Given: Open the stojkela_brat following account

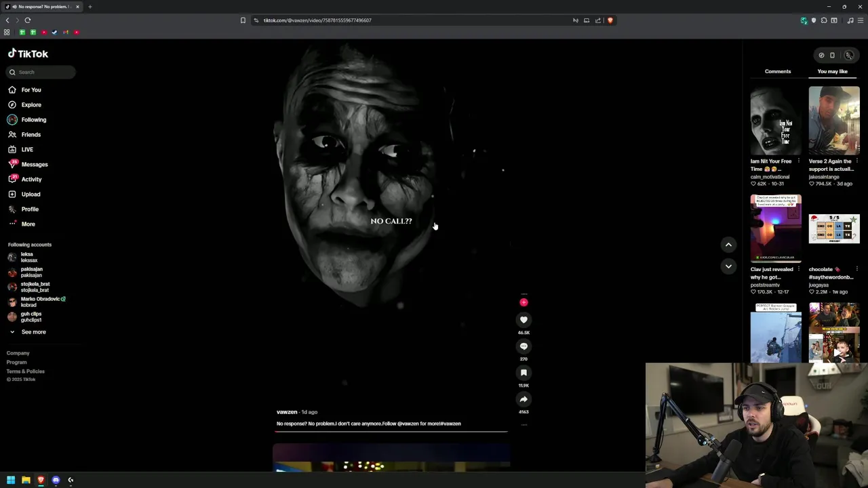Looking at the screenshot, I should (x=28, y=287).
